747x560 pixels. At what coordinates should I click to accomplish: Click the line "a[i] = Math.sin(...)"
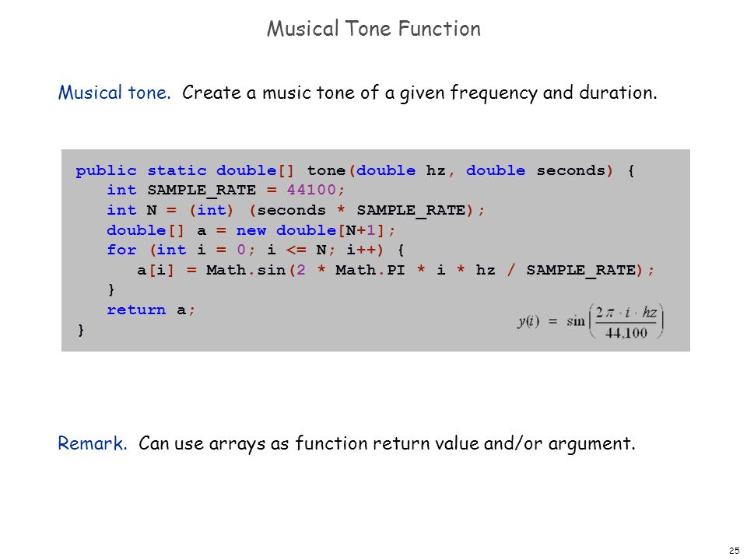click(x=396, y=271)
